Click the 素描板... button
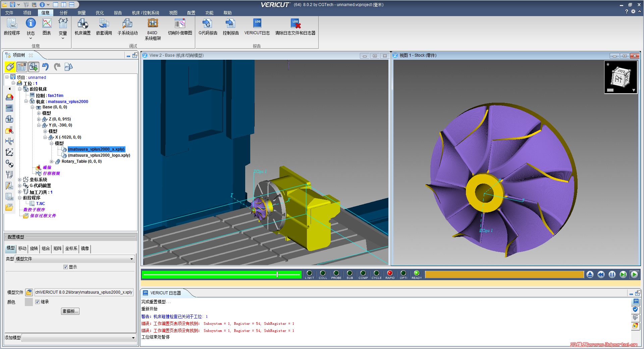 click(x=70, y=311)
